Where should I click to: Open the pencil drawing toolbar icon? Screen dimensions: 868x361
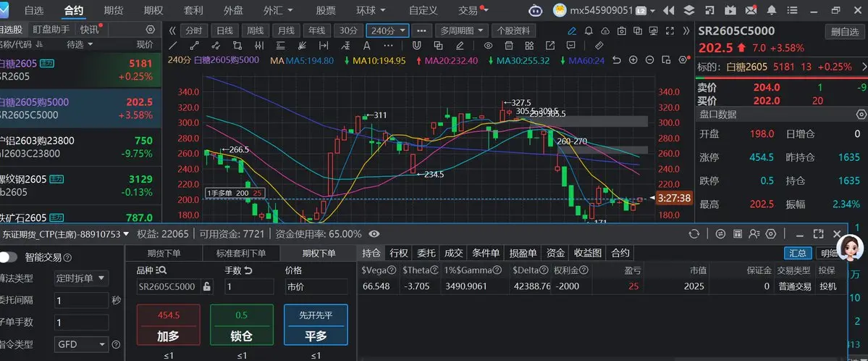[573, 31]
